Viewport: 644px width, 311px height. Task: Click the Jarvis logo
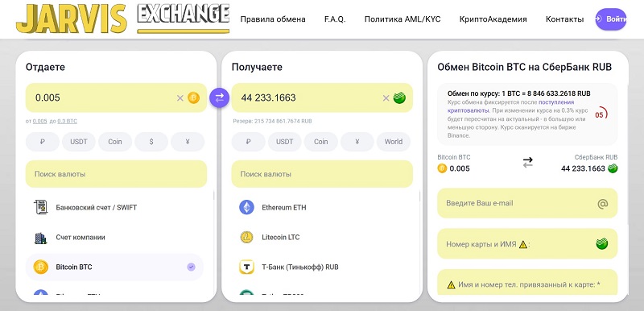[72, 19]
